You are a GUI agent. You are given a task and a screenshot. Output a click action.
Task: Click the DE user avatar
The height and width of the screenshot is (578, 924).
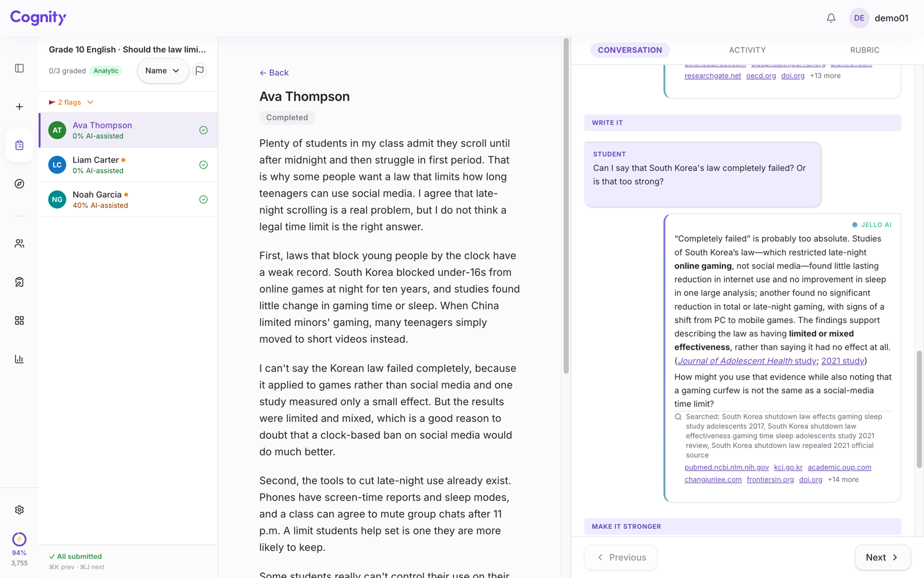click(859, 18)
